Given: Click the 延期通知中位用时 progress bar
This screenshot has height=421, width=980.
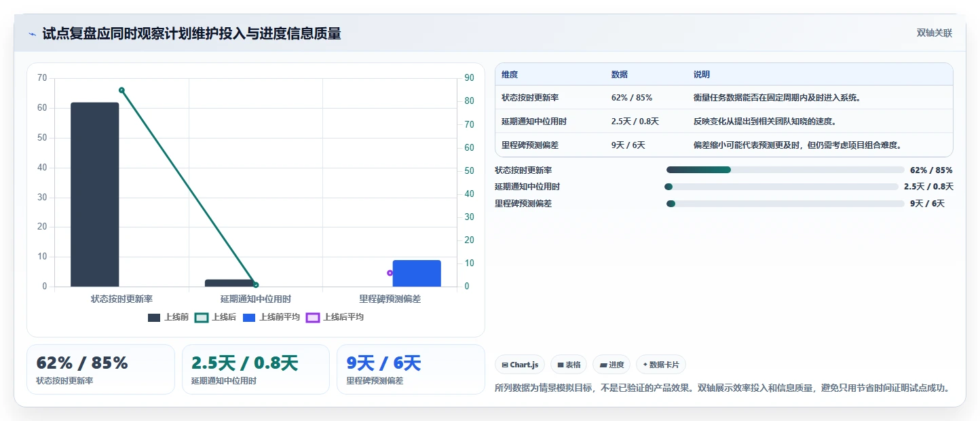Looking at the screenshot, I should tap(781, 187).
